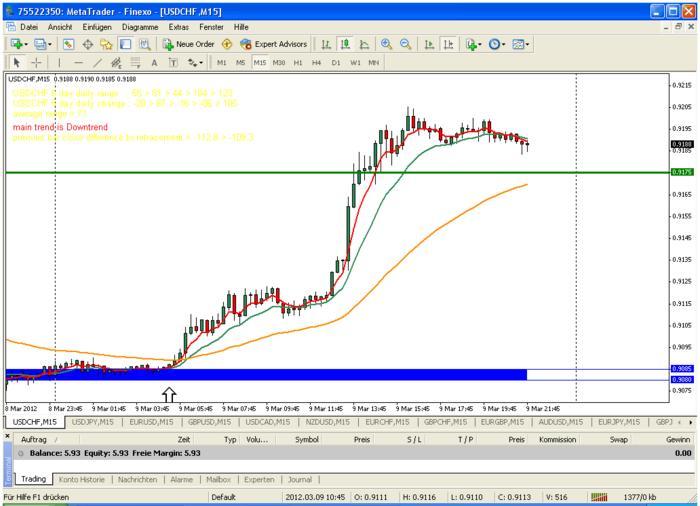Image resolution: width=700 pixels, height=506 pixels.
Task: Close the Terminal panel with x
Action: tap(7, 435)
